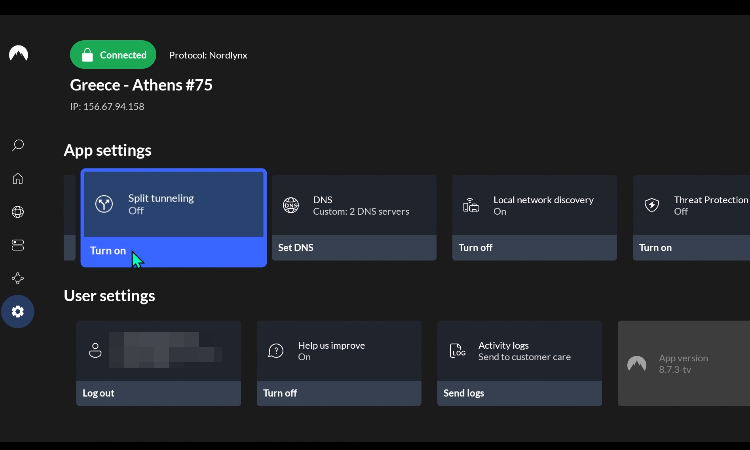Screen dimensions: 750x450
Task: Click the green Connected status button
Action: [113, 55]
